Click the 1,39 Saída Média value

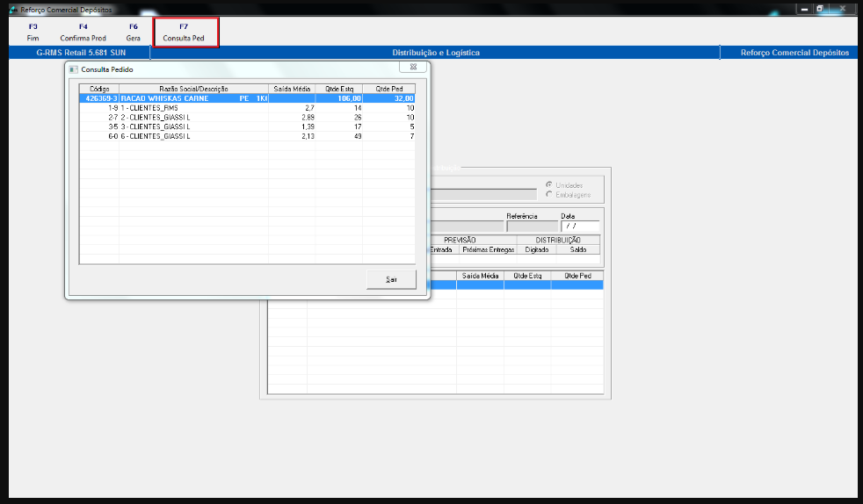(308, 127)
